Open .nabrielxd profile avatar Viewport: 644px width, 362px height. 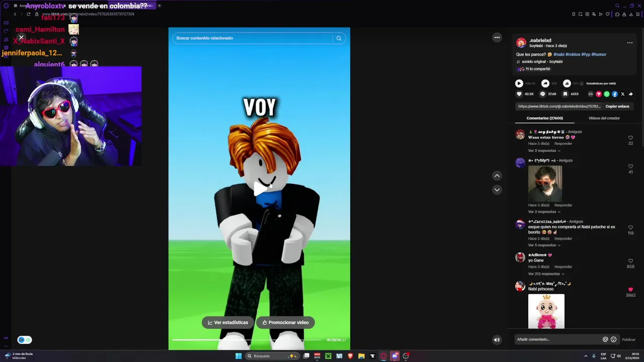pyautogui.click(x=521, y=43)
